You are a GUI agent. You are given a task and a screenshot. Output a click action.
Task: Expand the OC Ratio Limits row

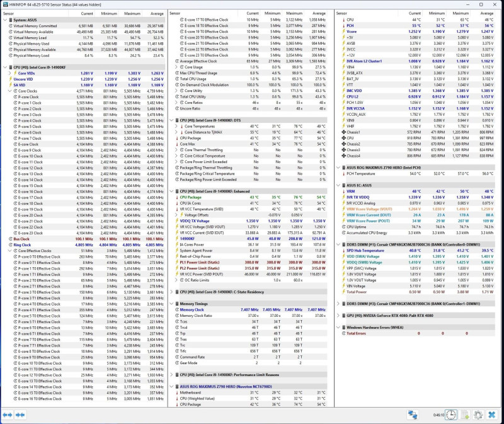(176, 280)
